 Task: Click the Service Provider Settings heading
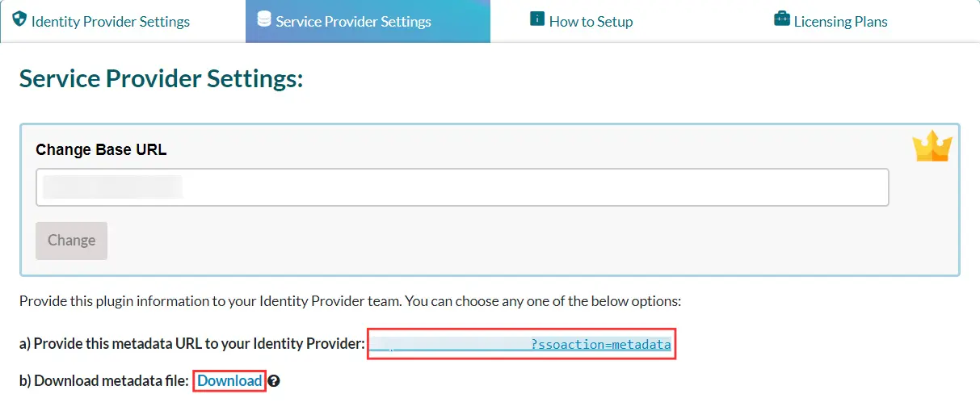coord(161,79)
